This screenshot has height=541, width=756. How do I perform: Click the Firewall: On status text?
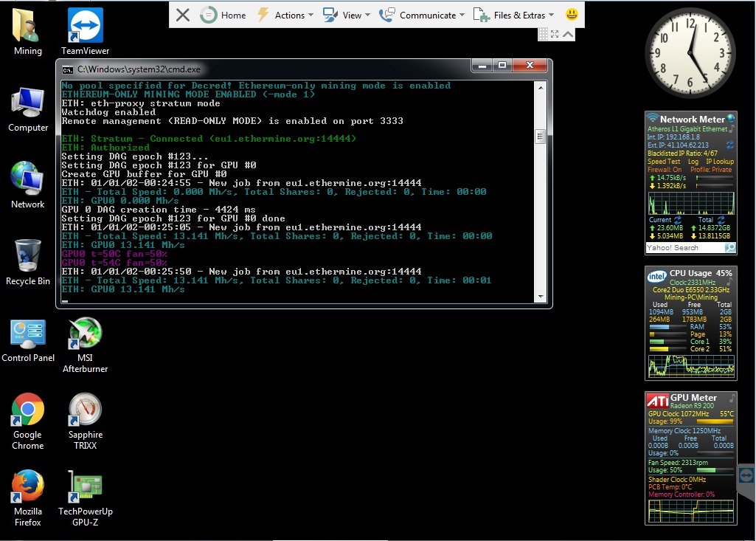665,170
